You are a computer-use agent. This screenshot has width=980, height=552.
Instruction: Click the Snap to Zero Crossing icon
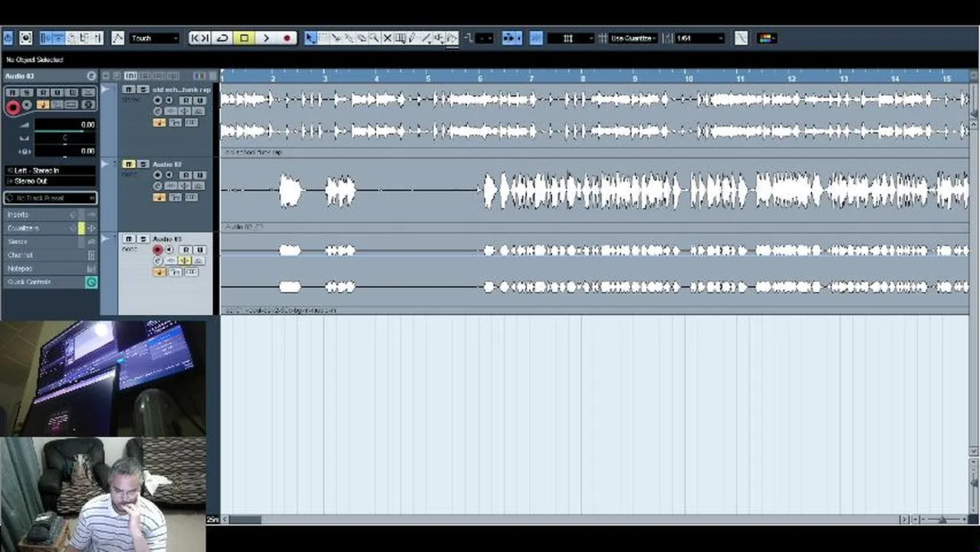[741, 38]
